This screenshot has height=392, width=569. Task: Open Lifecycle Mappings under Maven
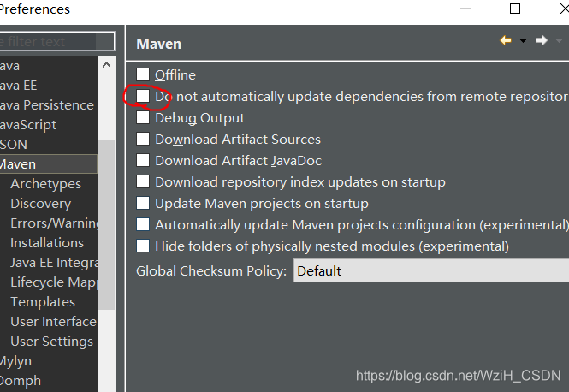(x=54, y=282)
